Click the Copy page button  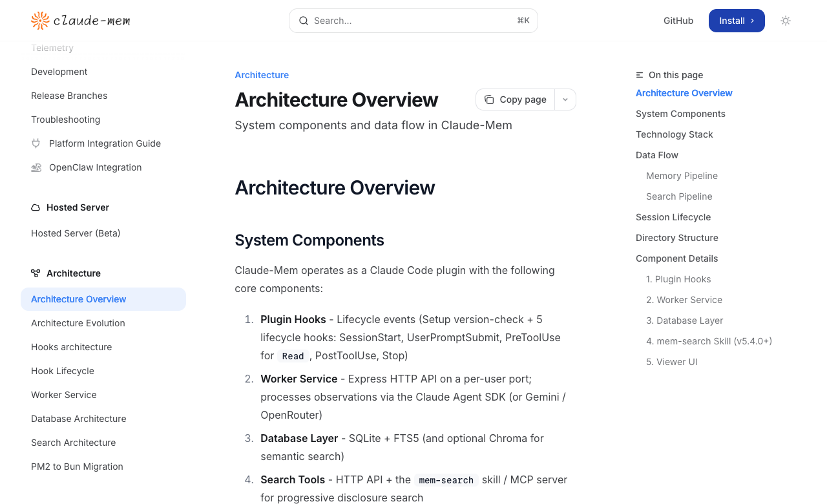515,100
